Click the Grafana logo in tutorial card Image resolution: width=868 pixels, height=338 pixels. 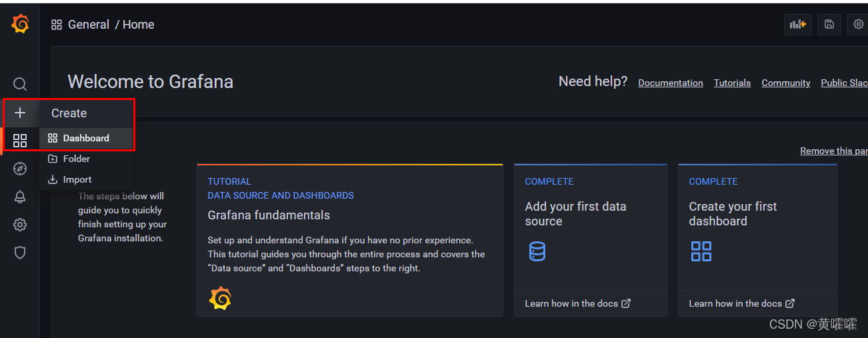[220, 298]
